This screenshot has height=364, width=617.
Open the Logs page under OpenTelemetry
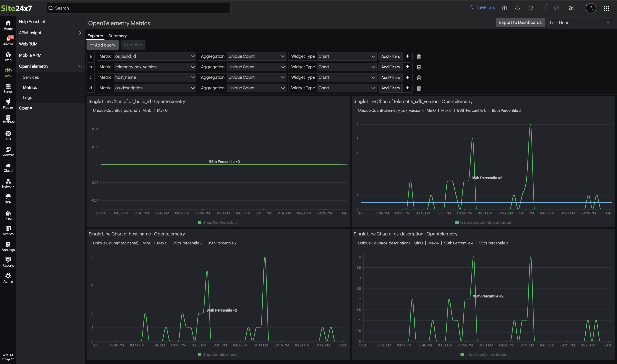pyautogui.click(x=27, y=97)
